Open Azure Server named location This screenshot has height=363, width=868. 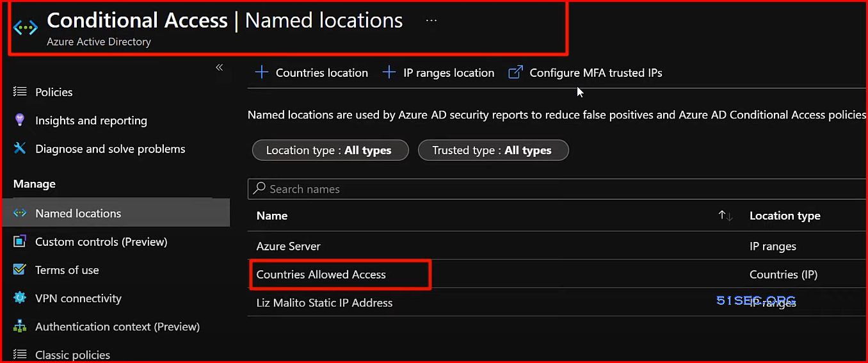coord(289,246)
